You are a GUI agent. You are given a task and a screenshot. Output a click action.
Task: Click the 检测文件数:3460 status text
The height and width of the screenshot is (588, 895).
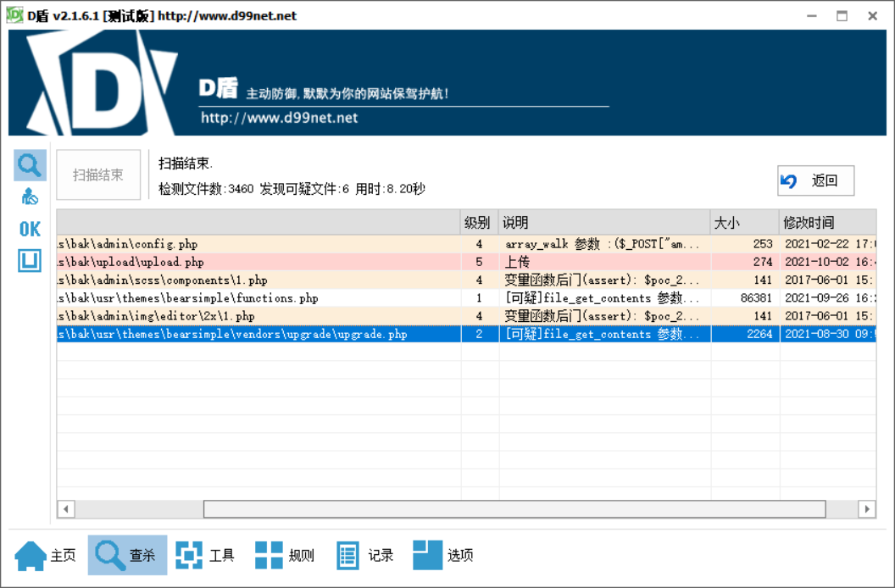206,189
